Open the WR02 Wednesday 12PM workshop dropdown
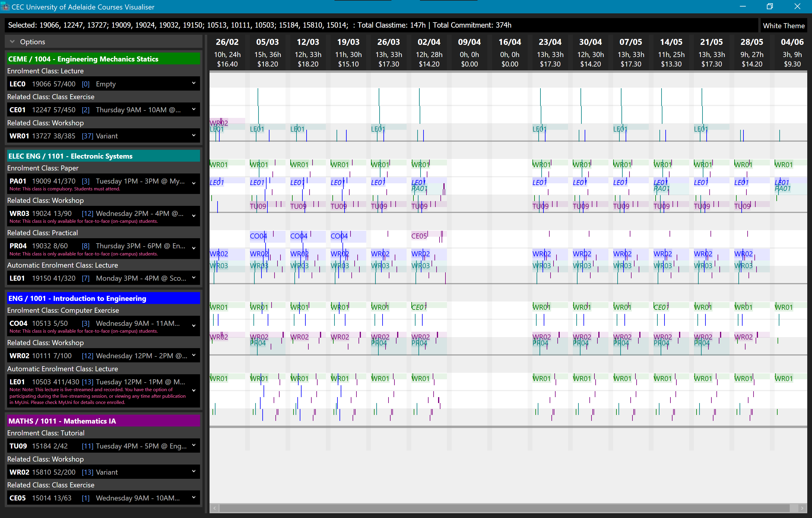812x518 pixels. 193,355
